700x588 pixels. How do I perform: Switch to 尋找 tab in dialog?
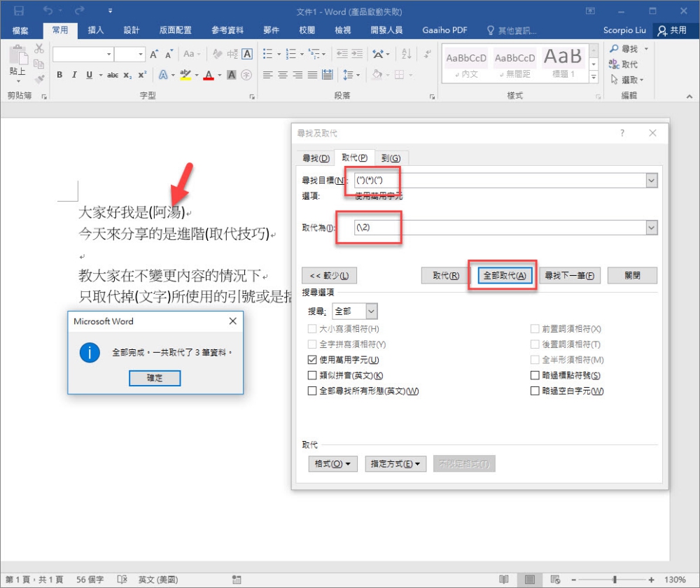(316, 158)
